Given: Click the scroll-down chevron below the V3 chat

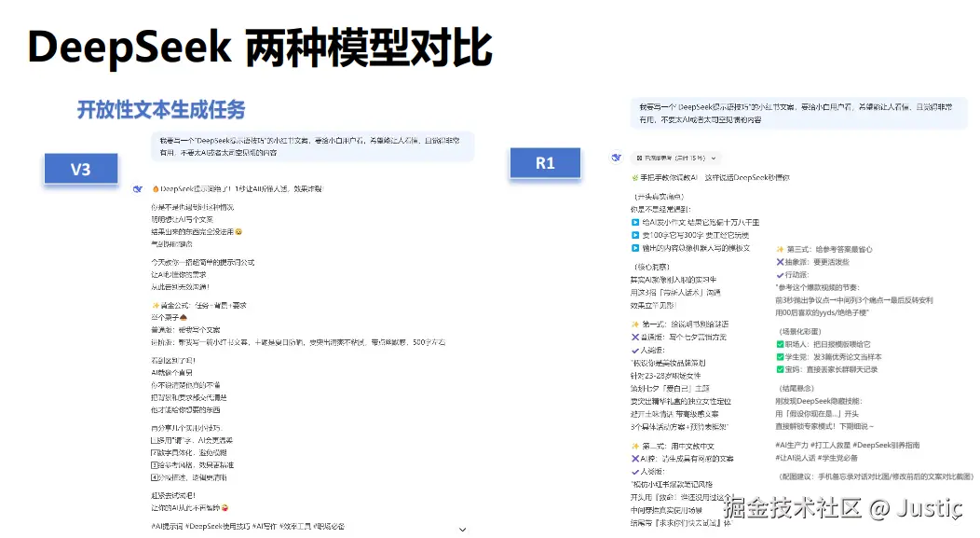Looking at the screenshot, I should 462,530.
